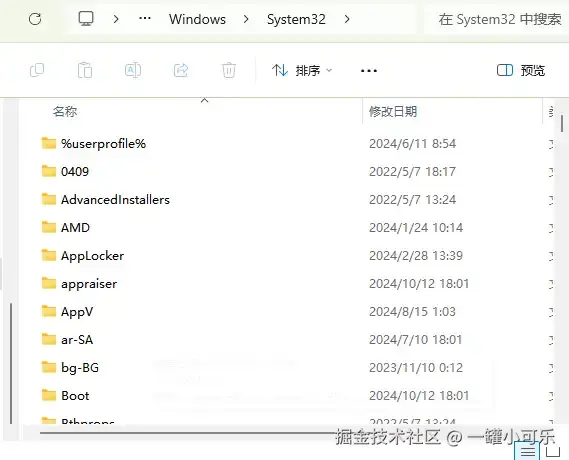Click folder icon beside bg-BG

pyautogui.click(x=49, y=367)
